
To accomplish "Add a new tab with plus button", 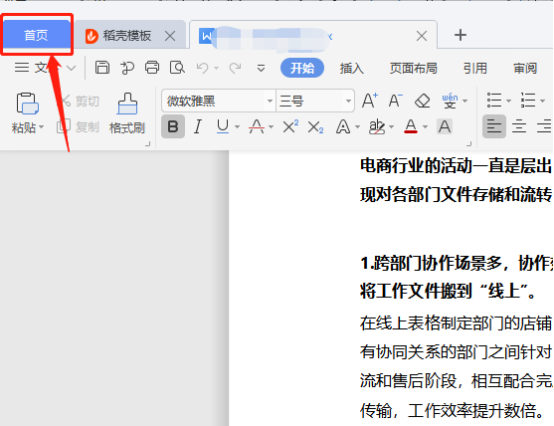I will (x=460, y=35).
